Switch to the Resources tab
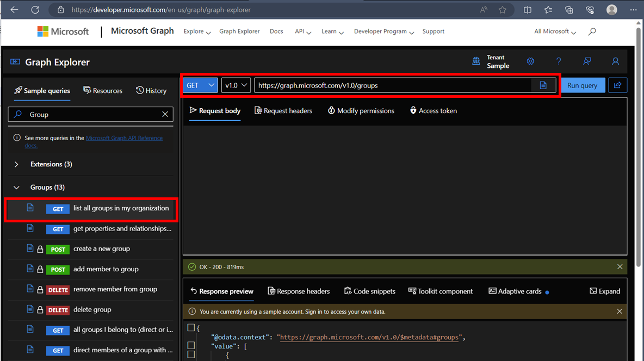Image resolution: width=644 pixels, height=361 pixels. click(103, 91)
